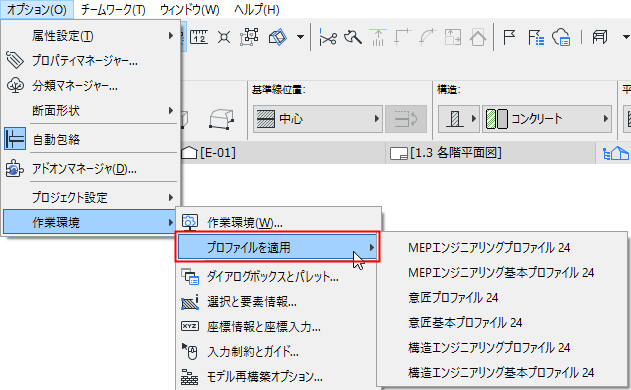
Task: Open the コンクリート material dropdown
Action: coord(547,119)
